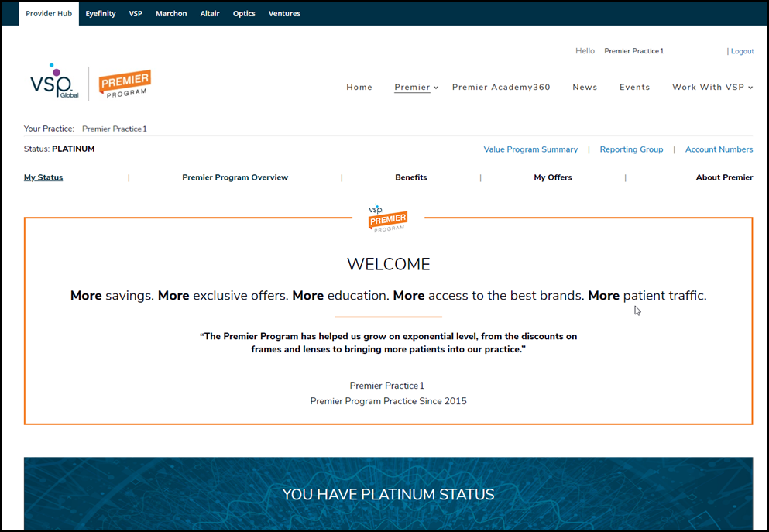Image resolution: width=769 pixels, height=532 pixels.
Task: Click the YOU HAVE PLATINUM STATUS banner
Action: (x=389, y=494)
